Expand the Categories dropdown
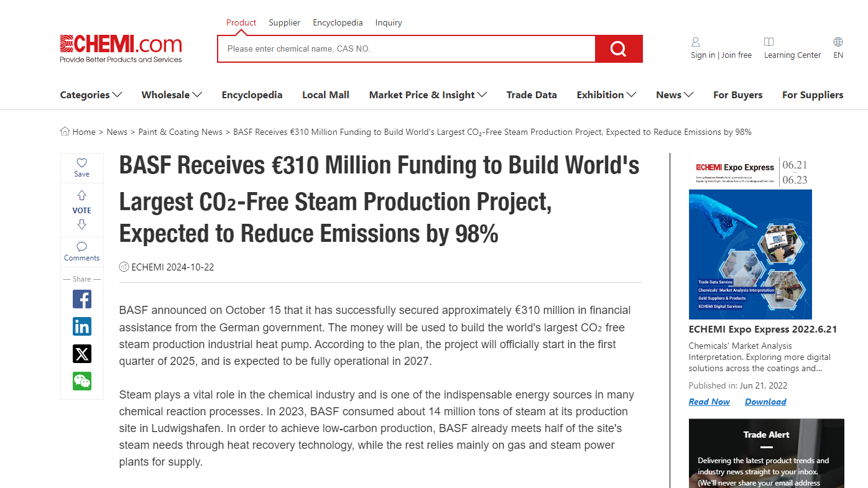Image resolution: width=868 pixels, height=488 pixels. click(91, 94)
